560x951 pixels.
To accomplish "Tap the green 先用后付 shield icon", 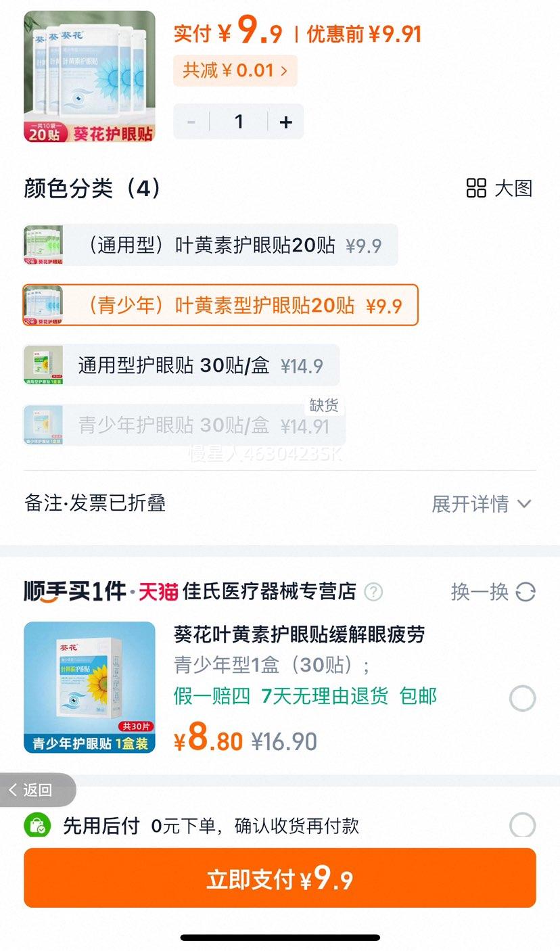I will (x=38, y=825).
